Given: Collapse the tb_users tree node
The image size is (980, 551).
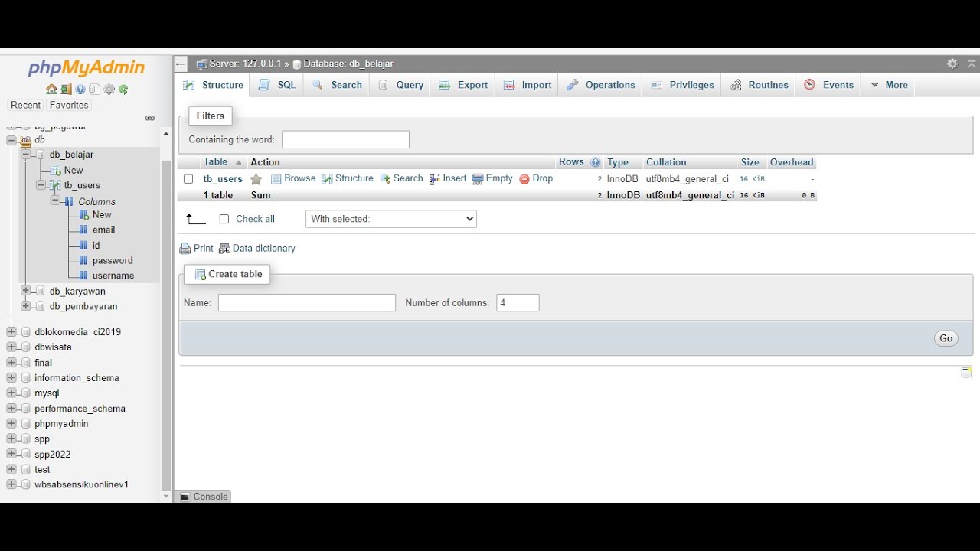Looking at the screenshot, I should [41, 185].
